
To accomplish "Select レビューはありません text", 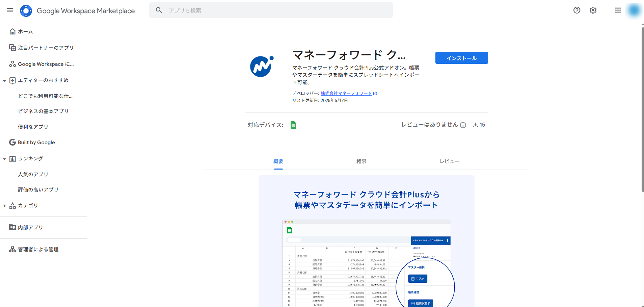I will [430, 125].
